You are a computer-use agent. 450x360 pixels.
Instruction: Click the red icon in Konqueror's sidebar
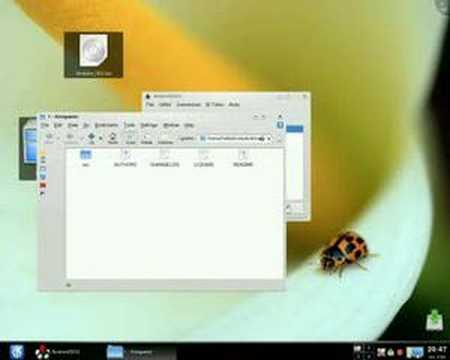point(43,185)
